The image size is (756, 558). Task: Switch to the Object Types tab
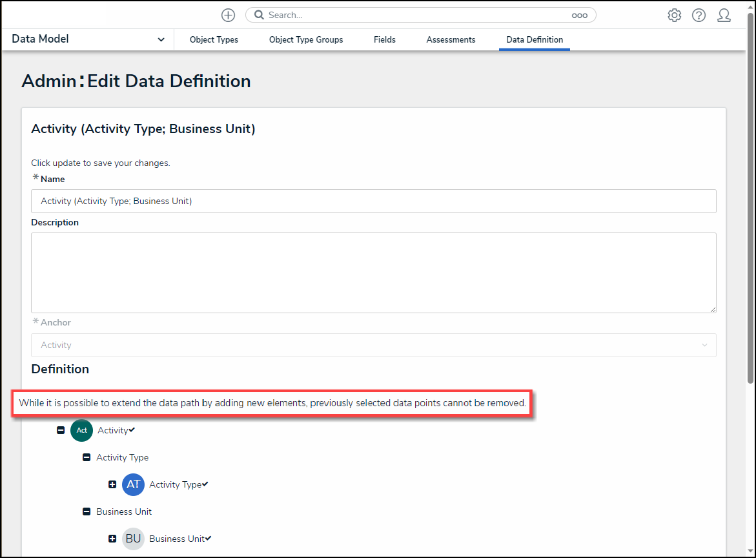(x=214, y=39)
